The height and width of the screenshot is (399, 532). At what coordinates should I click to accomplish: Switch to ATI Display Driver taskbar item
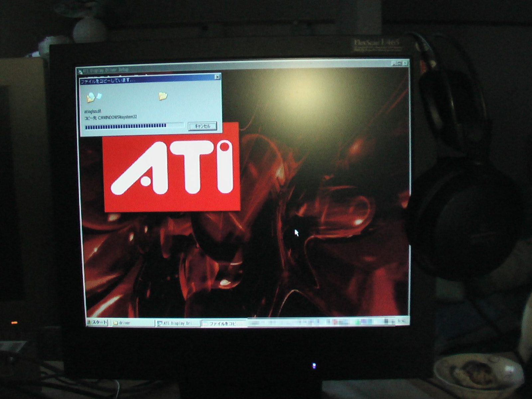178,323
